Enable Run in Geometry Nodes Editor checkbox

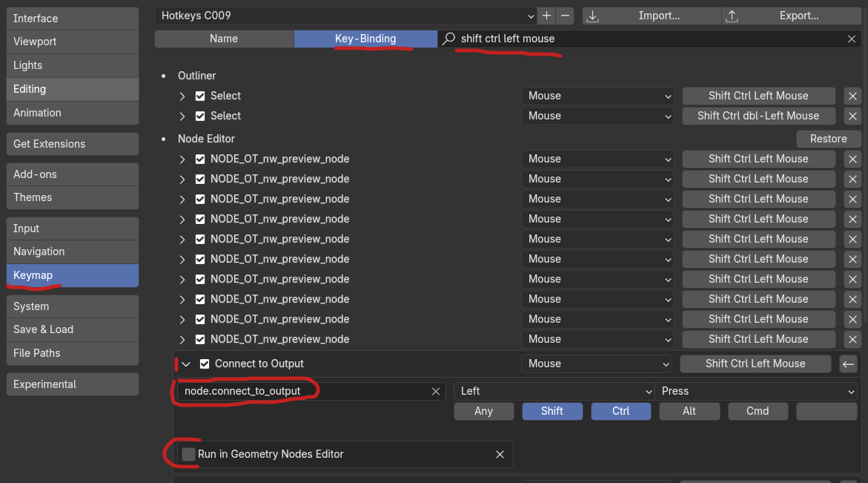[x=189, y=454]
